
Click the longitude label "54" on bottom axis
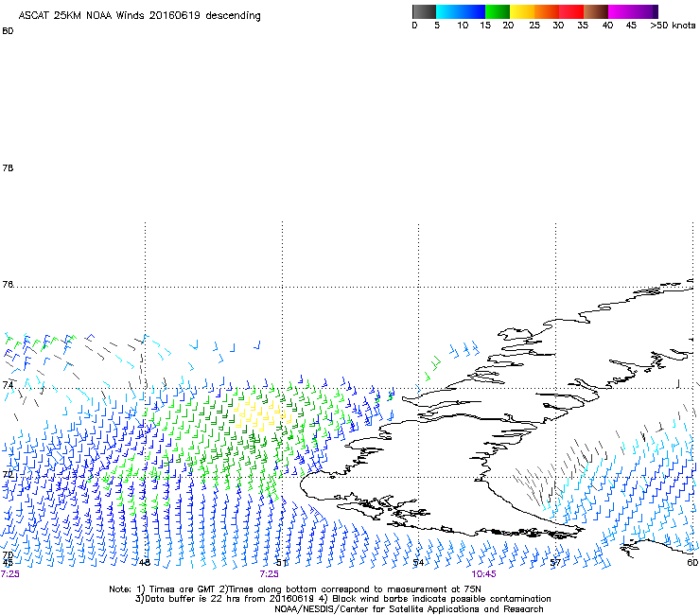(x=418, y=562)
